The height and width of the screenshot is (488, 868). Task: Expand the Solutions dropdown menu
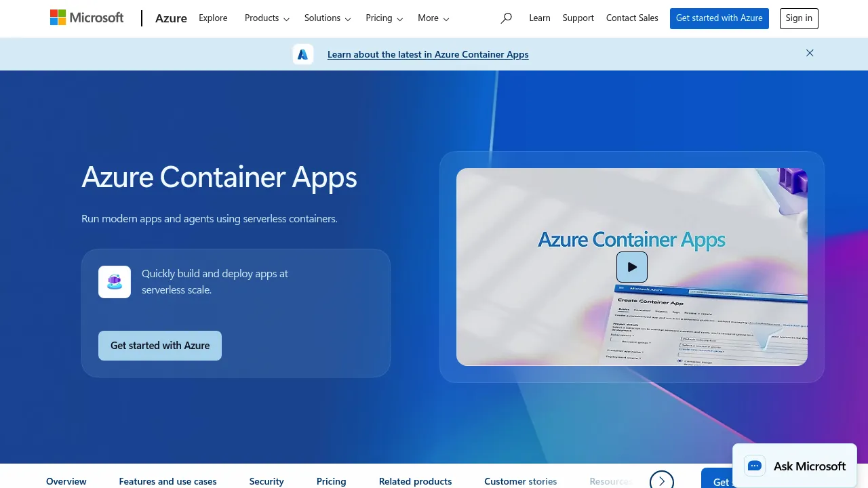point(328,18)
